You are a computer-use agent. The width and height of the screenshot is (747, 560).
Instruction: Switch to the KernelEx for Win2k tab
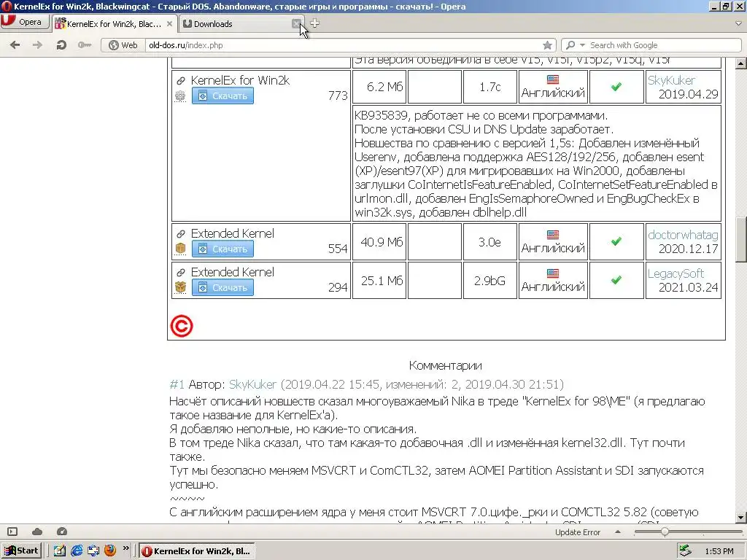[x=113, y=24]
